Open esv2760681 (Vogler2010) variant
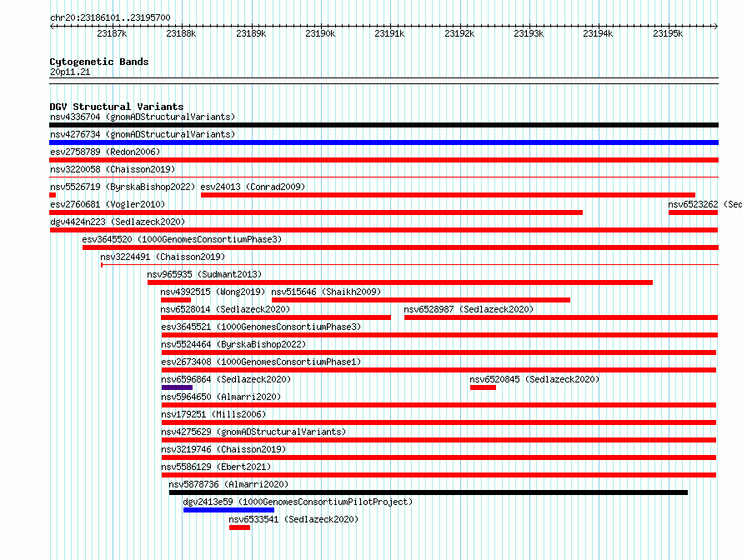Image resolution: width=742 pixels, height=560 pixels. 108,204
